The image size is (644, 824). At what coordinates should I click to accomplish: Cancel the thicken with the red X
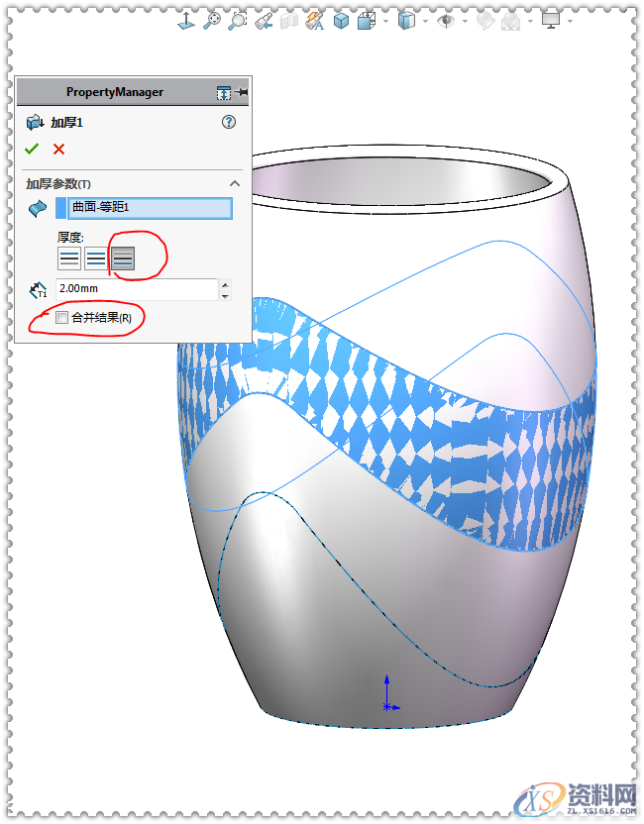[x=58, y=150]
